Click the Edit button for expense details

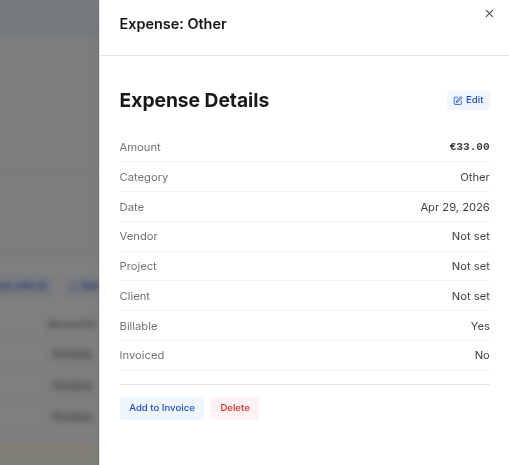click(x=468, y=100)
